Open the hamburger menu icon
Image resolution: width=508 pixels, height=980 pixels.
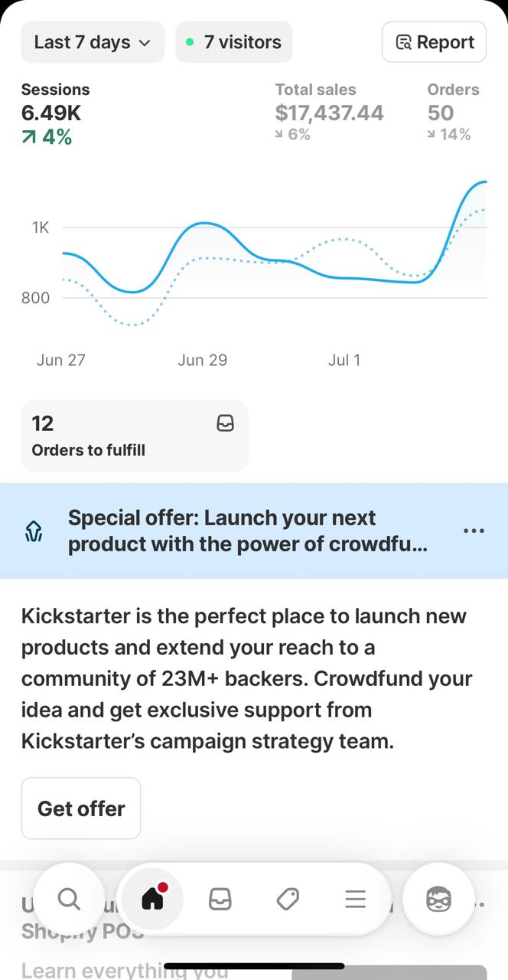coord(355,899)
